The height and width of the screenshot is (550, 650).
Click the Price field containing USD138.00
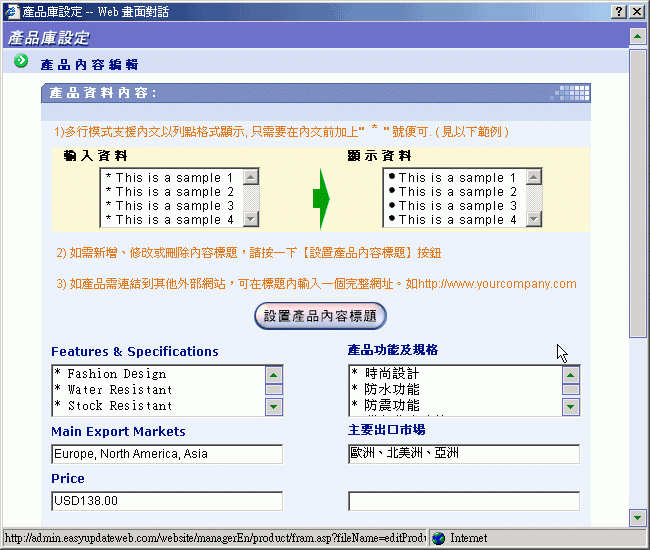pyautogui.click(x=166, y=501)
